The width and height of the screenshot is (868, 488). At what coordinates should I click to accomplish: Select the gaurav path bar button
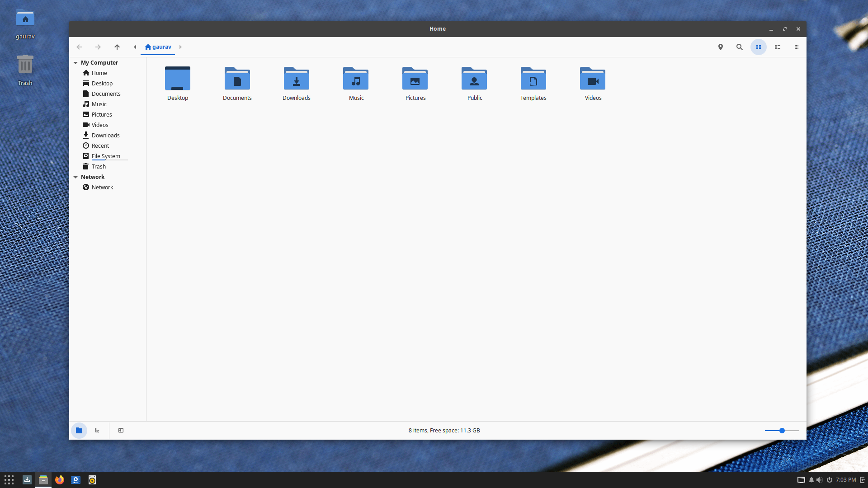tap(158, 47)
